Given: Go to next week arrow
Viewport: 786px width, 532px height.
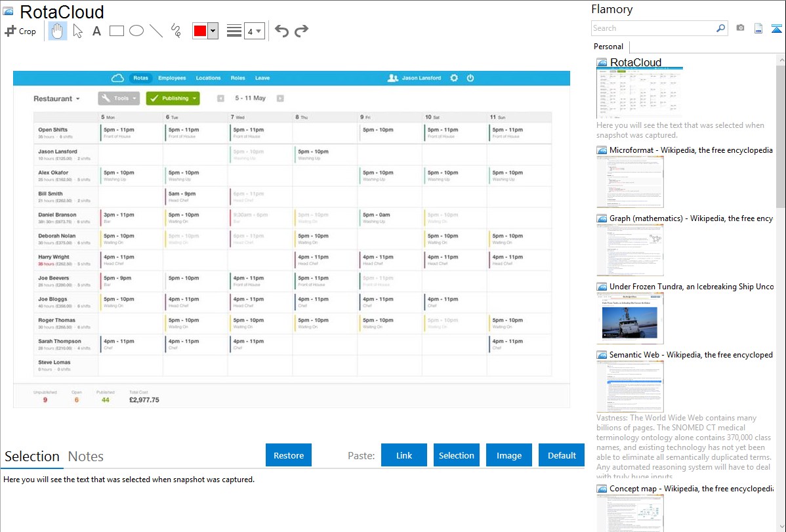Looking at the screenshot, I should coord(280,98).
